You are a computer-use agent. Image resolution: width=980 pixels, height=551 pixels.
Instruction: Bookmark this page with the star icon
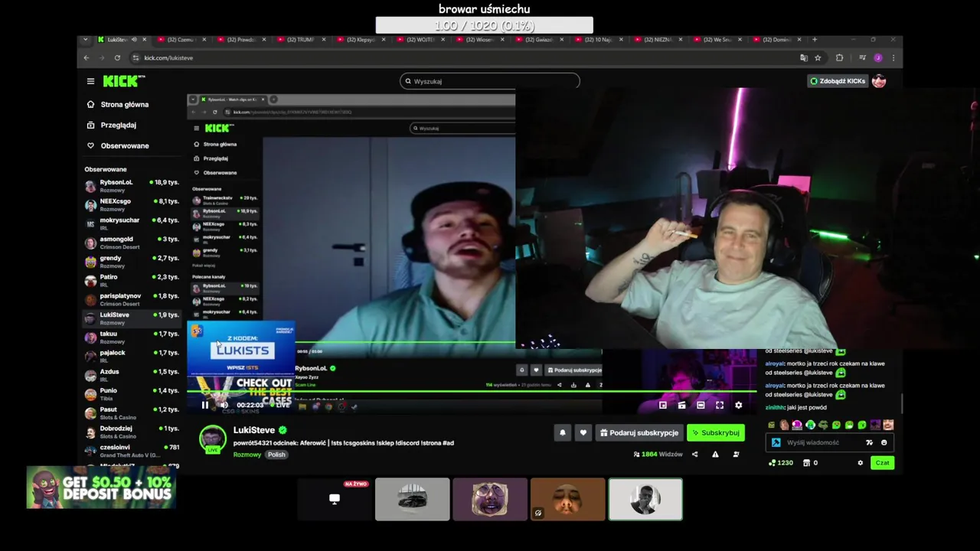pyautogui.click(x=818, y=58)
